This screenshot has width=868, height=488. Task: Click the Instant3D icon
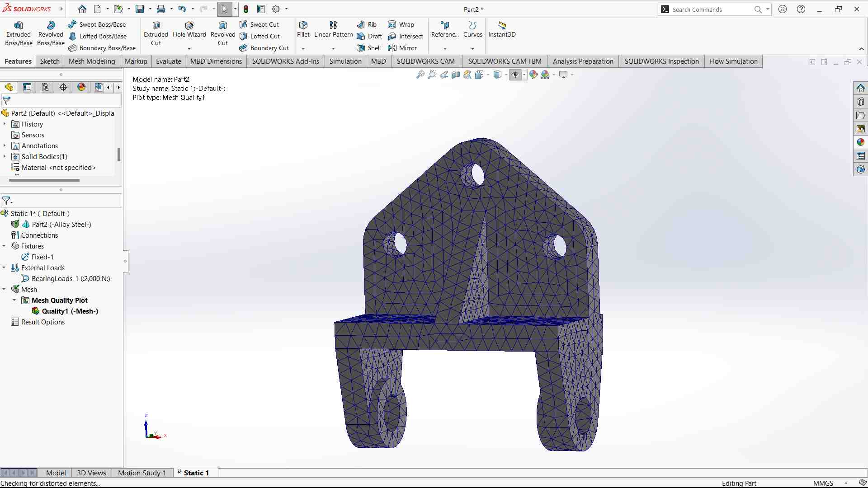pos(501,25)
